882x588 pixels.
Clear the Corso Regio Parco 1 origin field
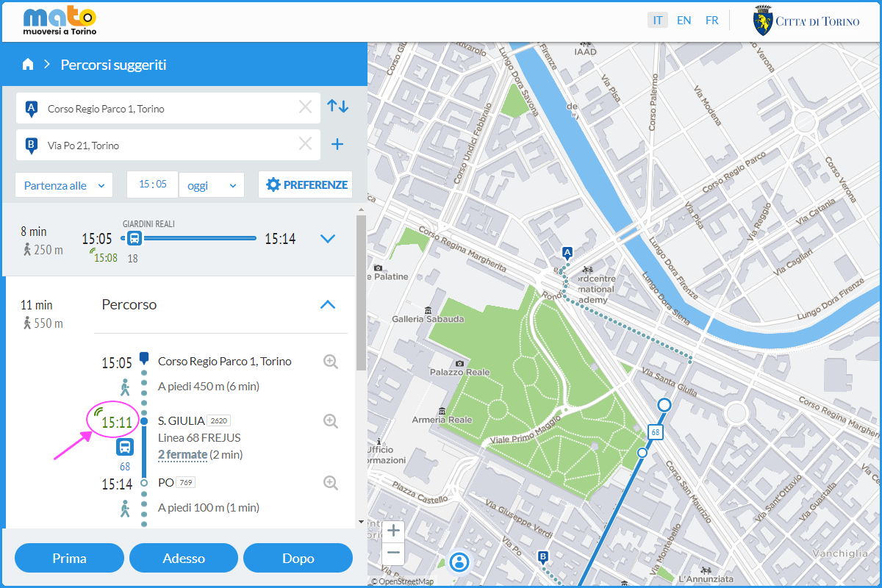305,108
